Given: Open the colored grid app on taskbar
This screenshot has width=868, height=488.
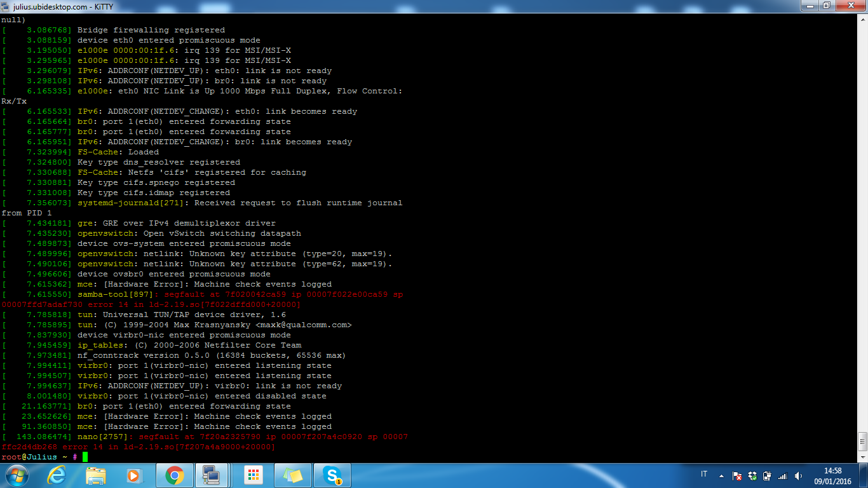Looking at the screenshot, I should [254, 475].
